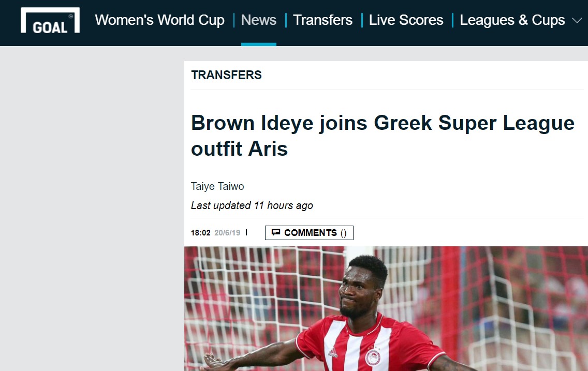The width and height of the screenshot is (588, 371).
Task: Click the Adidas logo on the jersey
Action: pyautogui.click(x=332, y=353)
